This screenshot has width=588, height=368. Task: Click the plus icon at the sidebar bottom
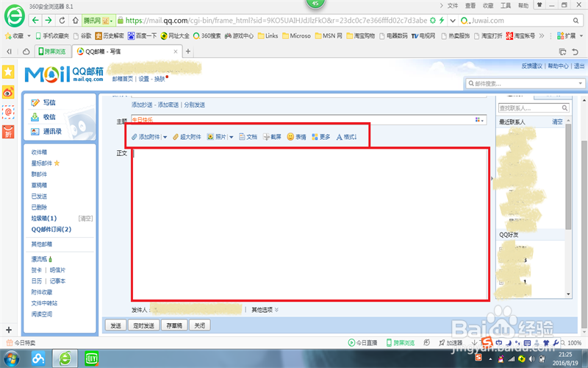click(x=9, y=330)
